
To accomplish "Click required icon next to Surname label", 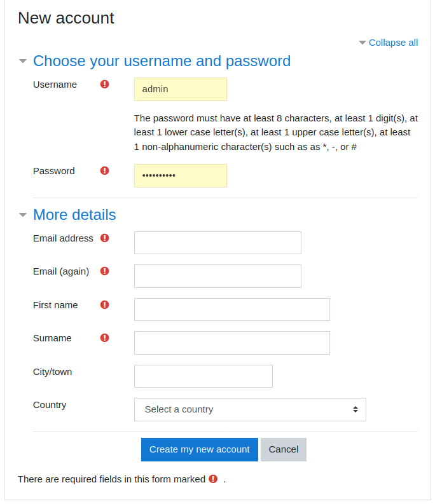I will click(105, 337).
